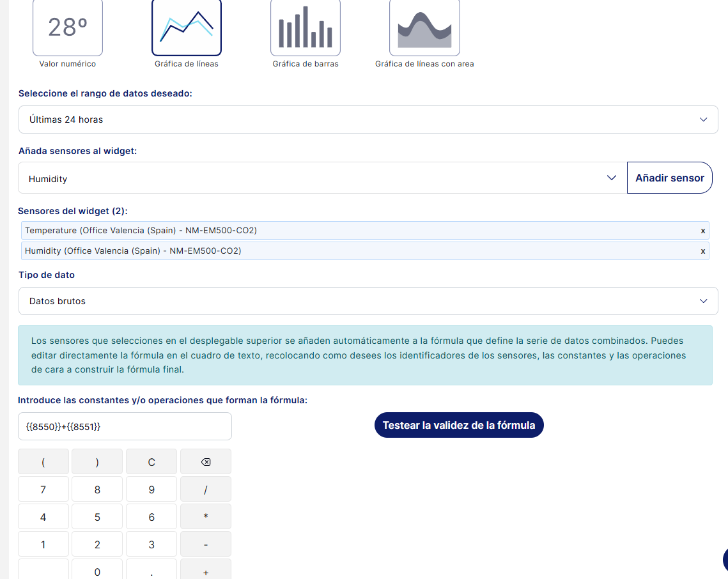Remove the Humidity sensor from the widget
The width and height of the screenshot is (728, 579).
[703, 251]
